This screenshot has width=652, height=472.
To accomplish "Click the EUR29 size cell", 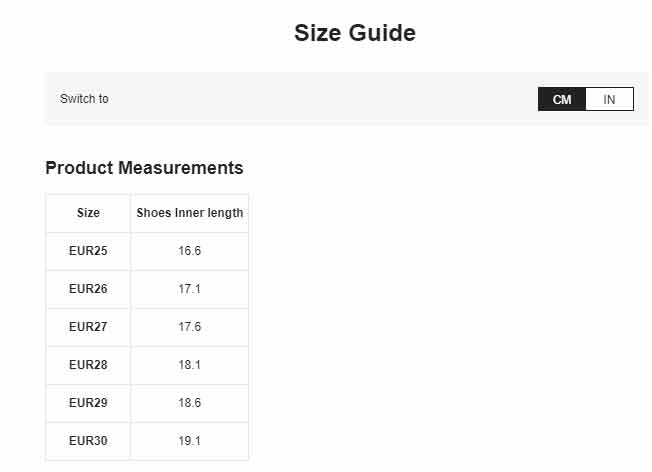I will pyautogui.click(x=88, y=403).
